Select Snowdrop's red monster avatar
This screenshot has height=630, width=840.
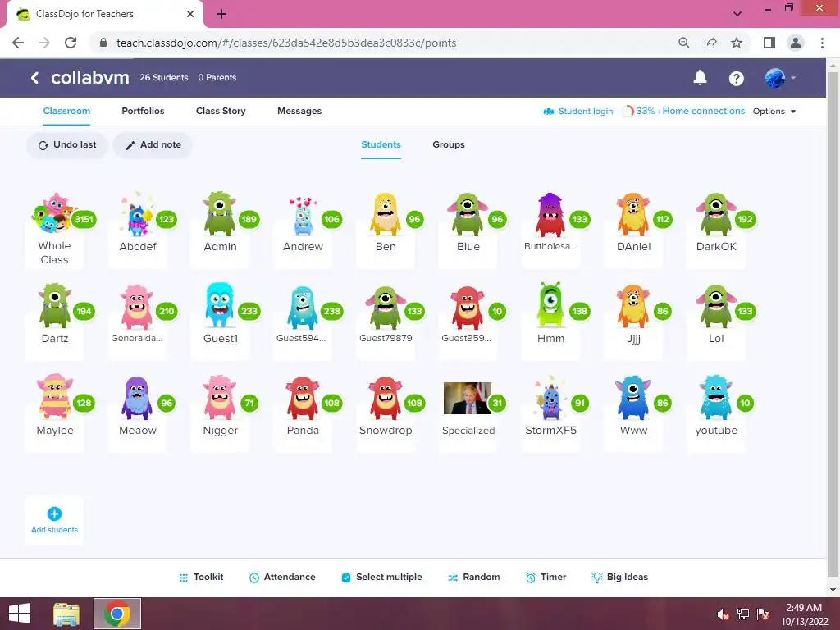[x=386, y=398]
